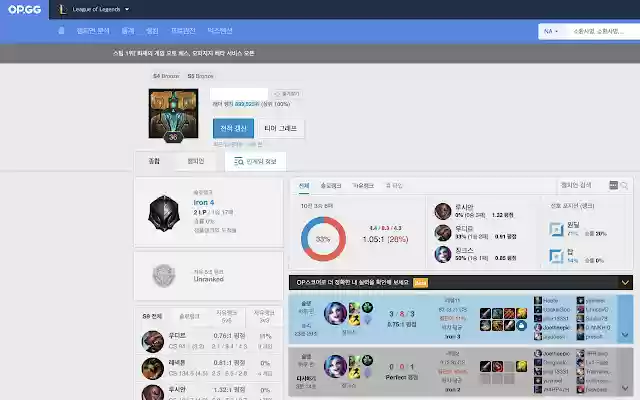This screenshot has width=640, height=400.
Task: Run the champion search magnifier icon
Action: click(x=624, y=186)
